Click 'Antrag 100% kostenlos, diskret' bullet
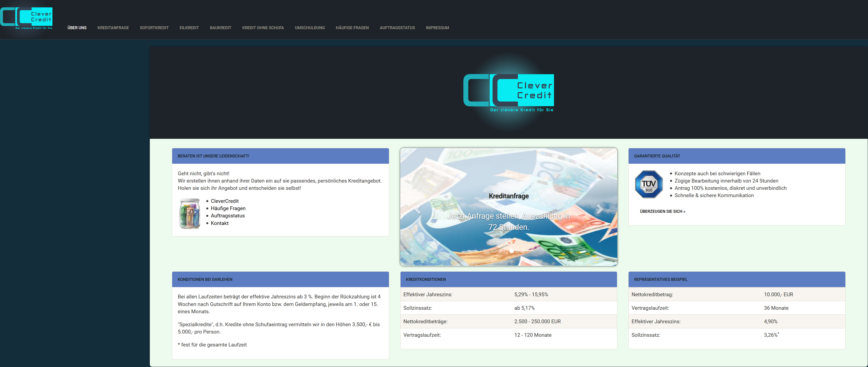This screenshot has height=367, width=868. click(730, 188)
